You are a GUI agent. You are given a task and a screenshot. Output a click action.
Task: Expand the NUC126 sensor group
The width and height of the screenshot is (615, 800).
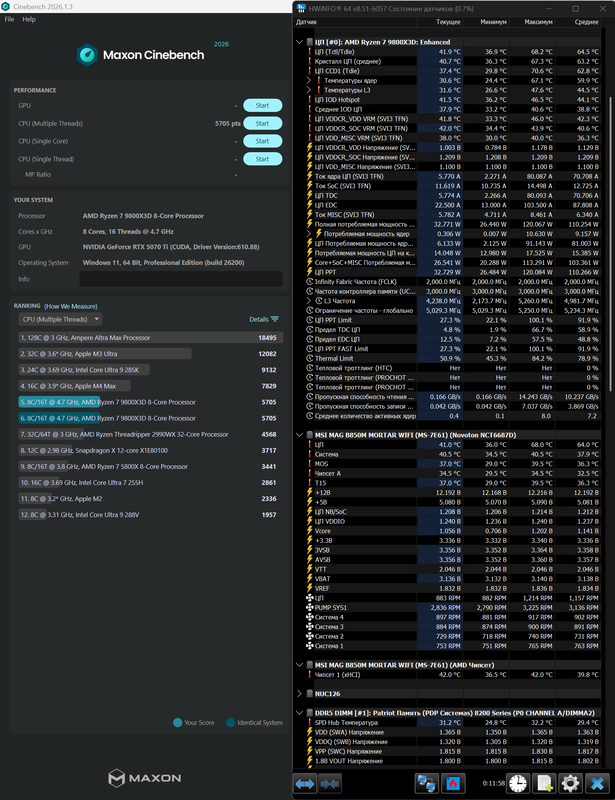click(x=300, y=694)
